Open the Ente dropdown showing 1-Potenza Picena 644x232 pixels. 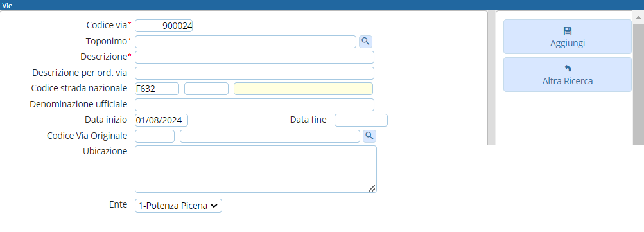click(x=178, y=206)
